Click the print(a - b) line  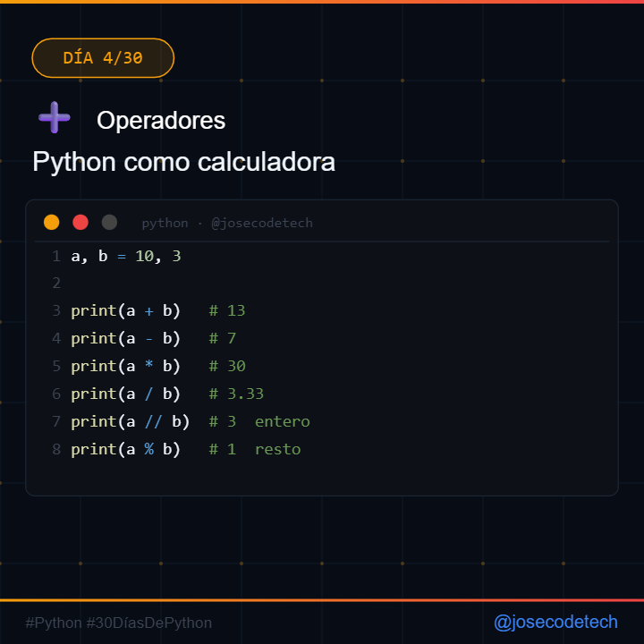click(153, 338)
